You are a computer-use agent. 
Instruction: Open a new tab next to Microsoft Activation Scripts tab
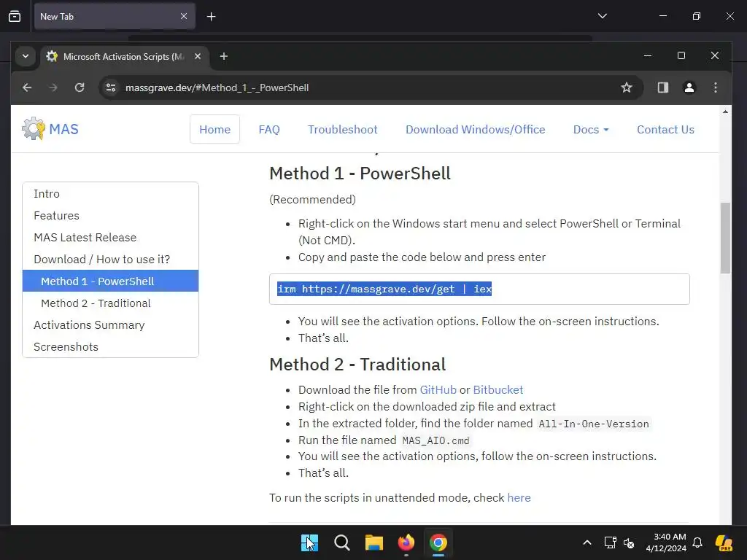pos(223,57)
